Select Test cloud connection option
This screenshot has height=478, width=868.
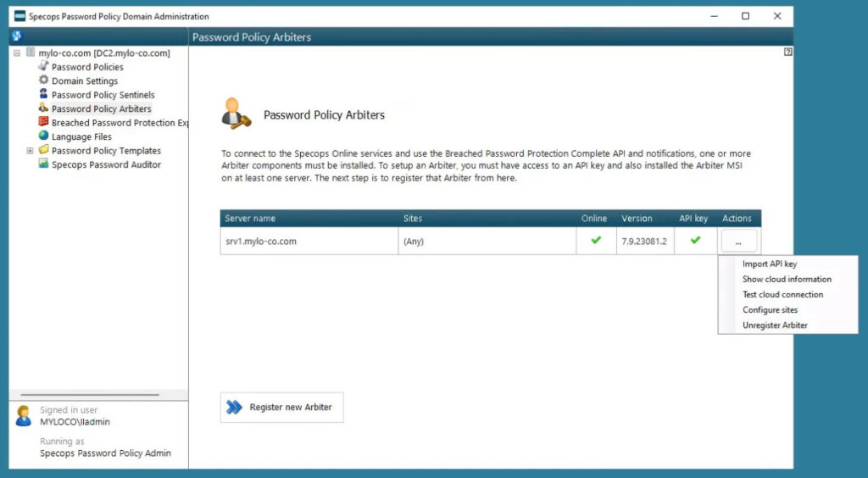(782, 295)
